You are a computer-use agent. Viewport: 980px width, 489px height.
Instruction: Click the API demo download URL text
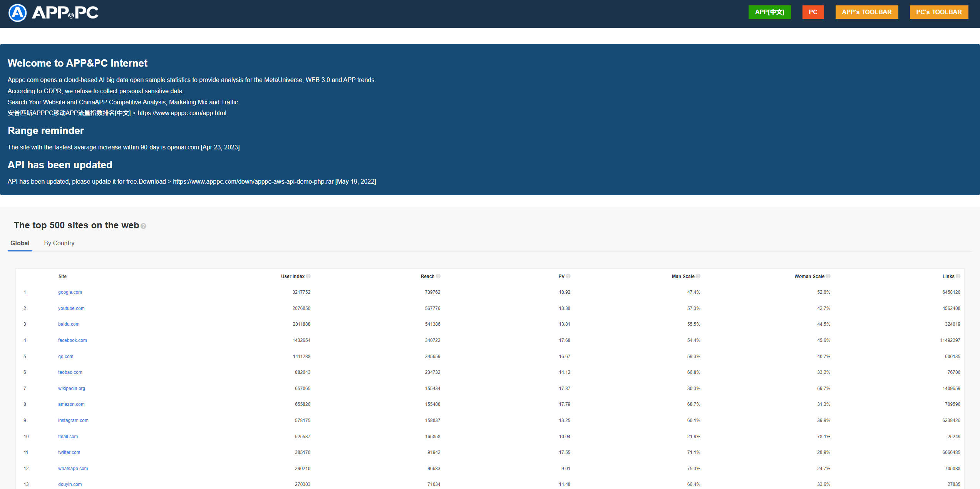point(253,181)
